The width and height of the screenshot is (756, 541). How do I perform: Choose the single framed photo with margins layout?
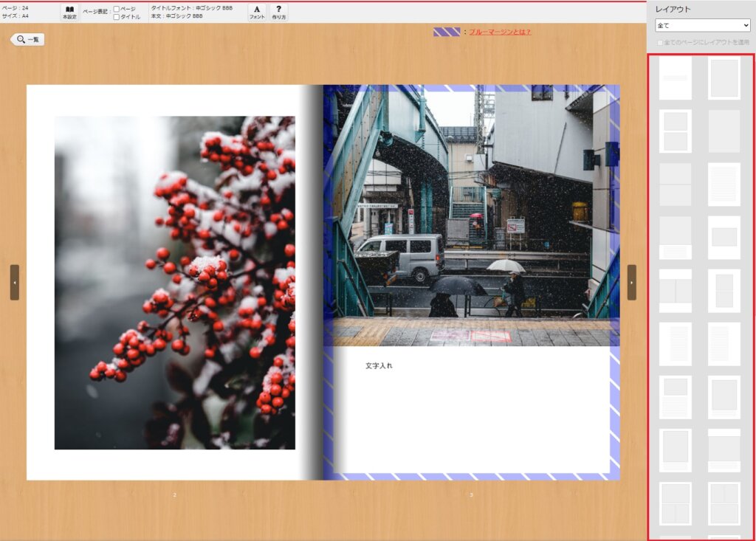[724, 78]
